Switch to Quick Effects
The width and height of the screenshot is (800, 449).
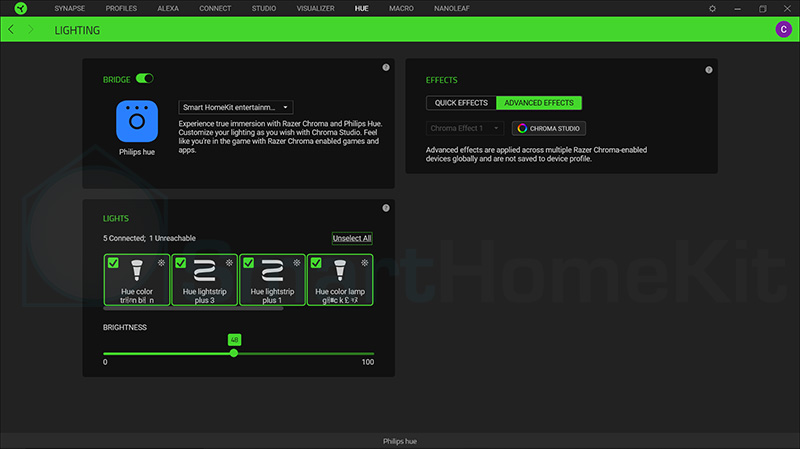pos(461,103)
